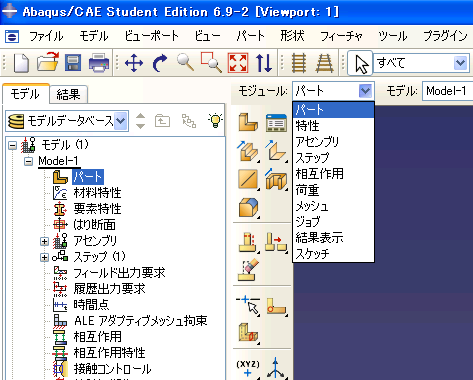Click the selection arrow cursor icon
The width and height of the screenshot is (473, 380).
coord(360,63)
